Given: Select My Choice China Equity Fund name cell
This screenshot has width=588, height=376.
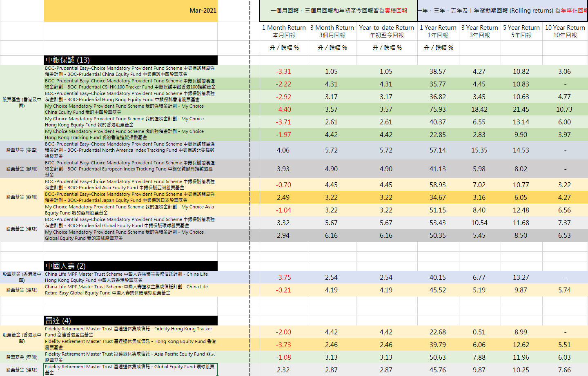Looking at the screenshot, I should (131, 109).
